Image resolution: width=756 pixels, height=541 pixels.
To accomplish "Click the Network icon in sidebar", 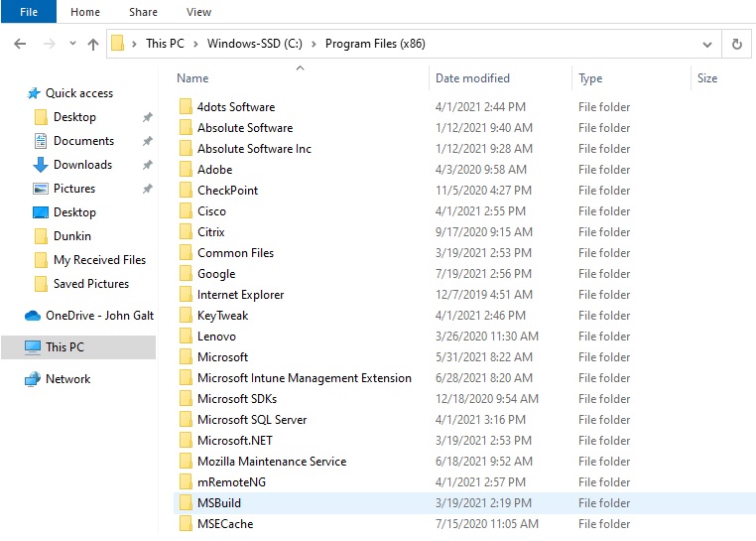I will pos(33,379).
